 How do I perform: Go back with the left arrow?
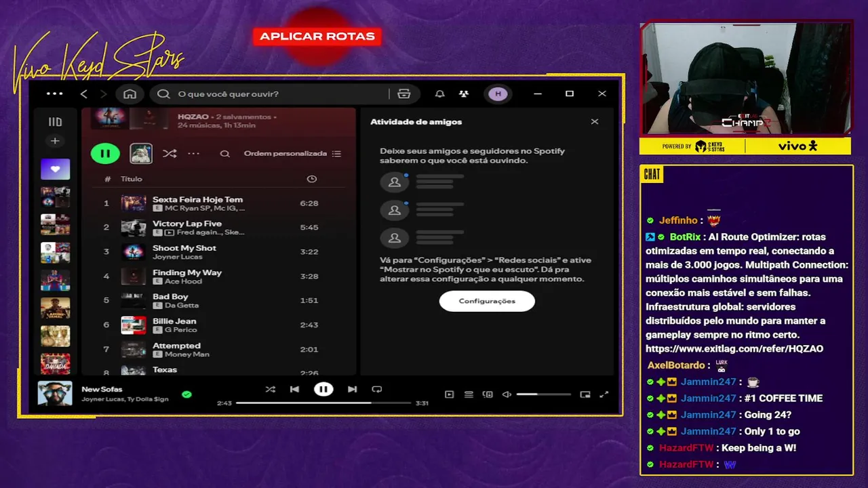pos(84,94)
